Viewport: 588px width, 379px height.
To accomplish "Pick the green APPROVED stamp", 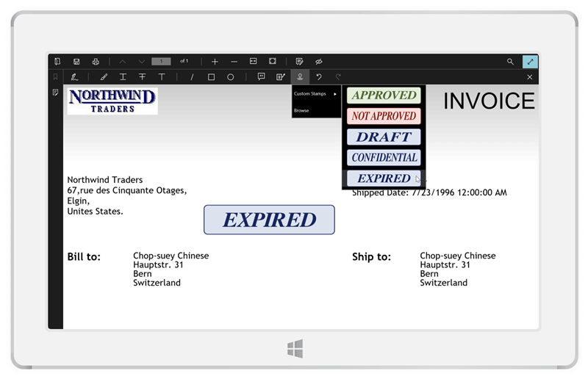I will 383,95.
